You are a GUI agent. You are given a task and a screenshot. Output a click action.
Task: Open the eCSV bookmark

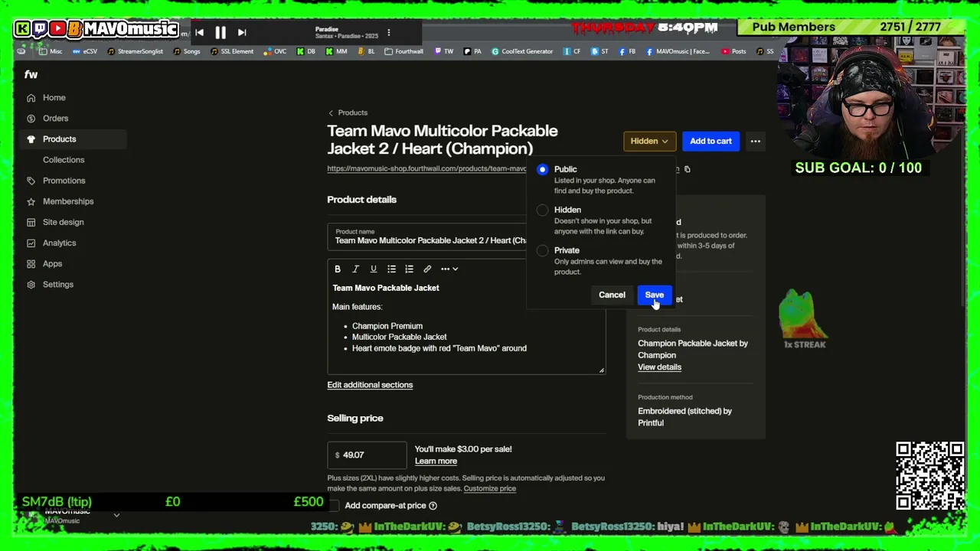[85, 51]
